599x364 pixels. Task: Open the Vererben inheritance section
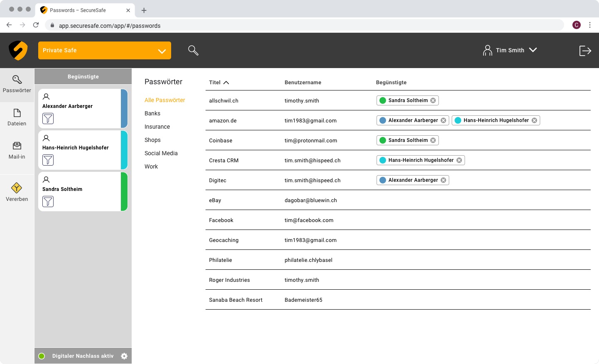tap(17, 193)
